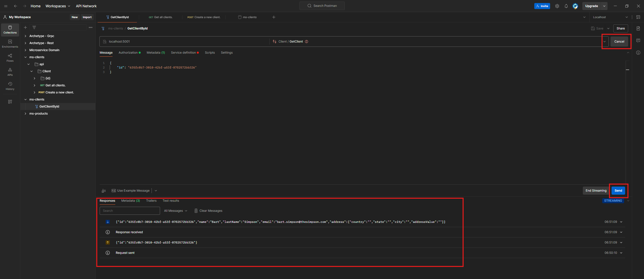
Task: Open the collections more options ellipsis
Action: (x=91, y=27)
